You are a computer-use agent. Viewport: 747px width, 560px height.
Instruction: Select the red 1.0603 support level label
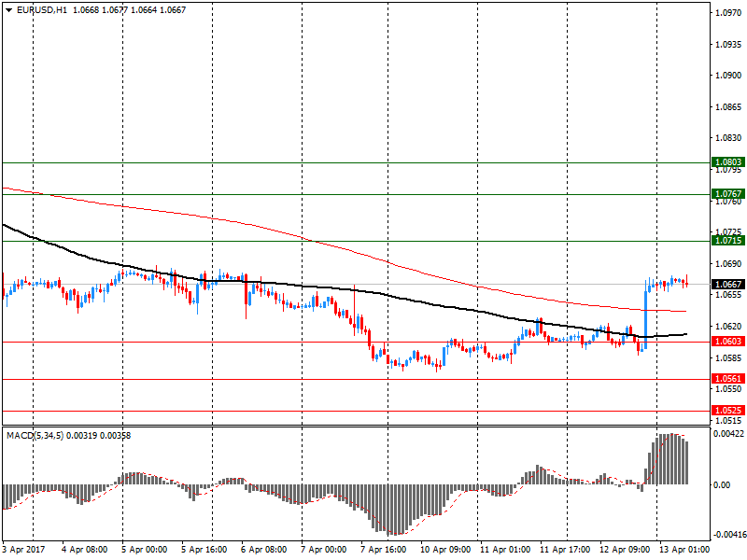click(x=728, y=341)
